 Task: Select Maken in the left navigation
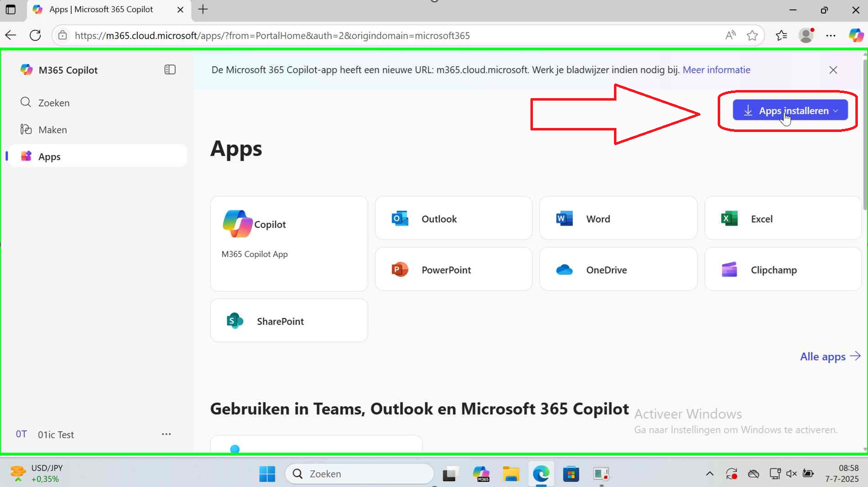click(52, 129)
